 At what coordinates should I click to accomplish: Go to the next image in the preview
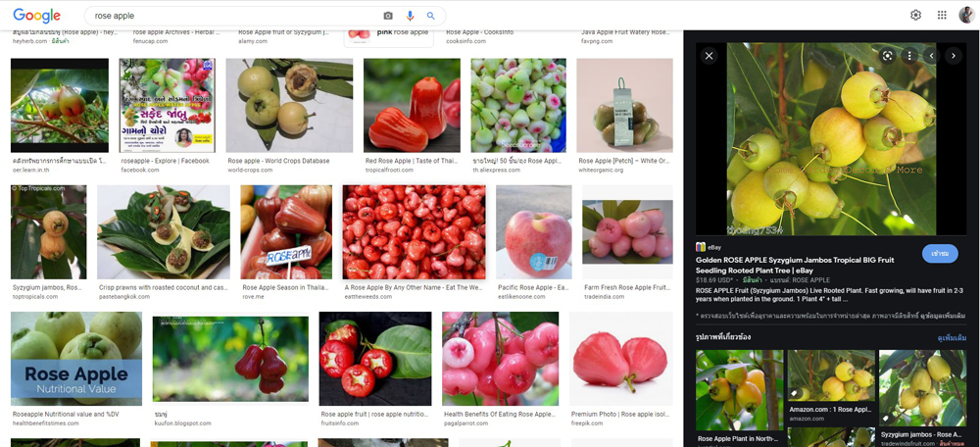pos(954,56)
